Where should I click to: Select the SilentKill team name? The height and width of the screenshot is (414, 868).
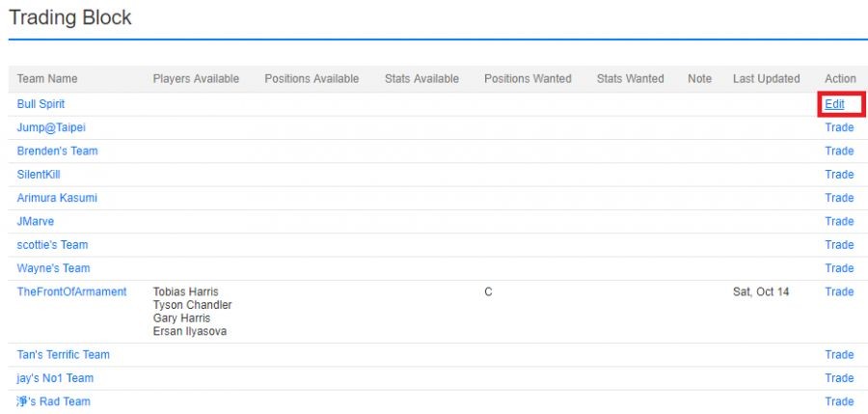click(39, 175)
